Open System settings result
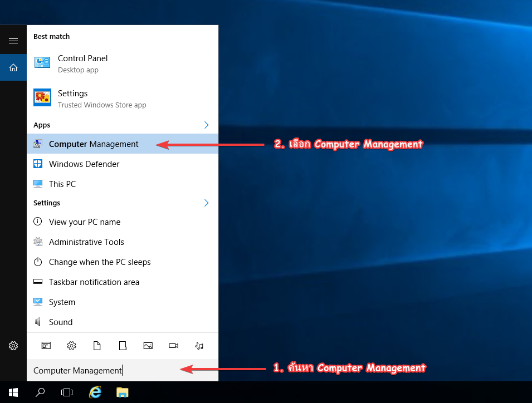Screen dimensions: 532x403 coord(123,302)
